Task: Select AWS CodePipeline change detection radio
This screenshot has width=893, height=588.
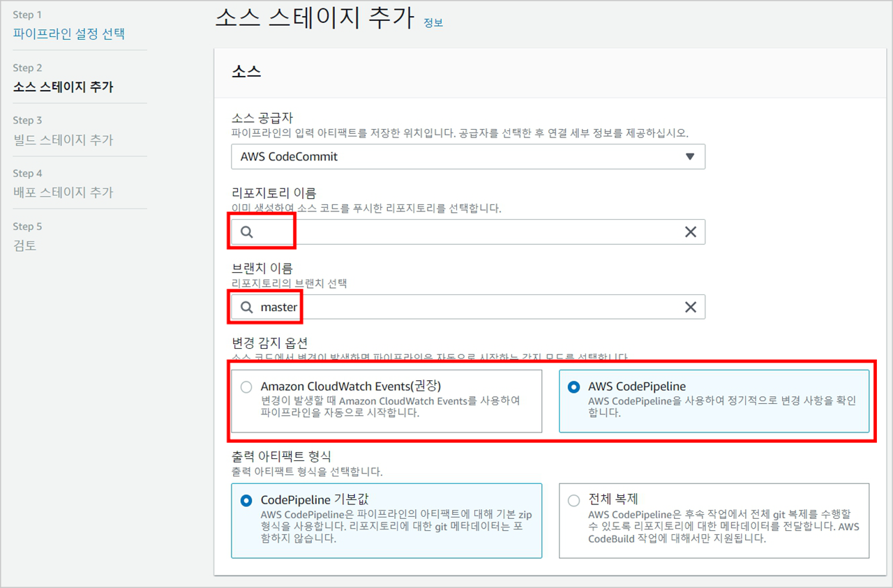Action: [x=573, y=386]
